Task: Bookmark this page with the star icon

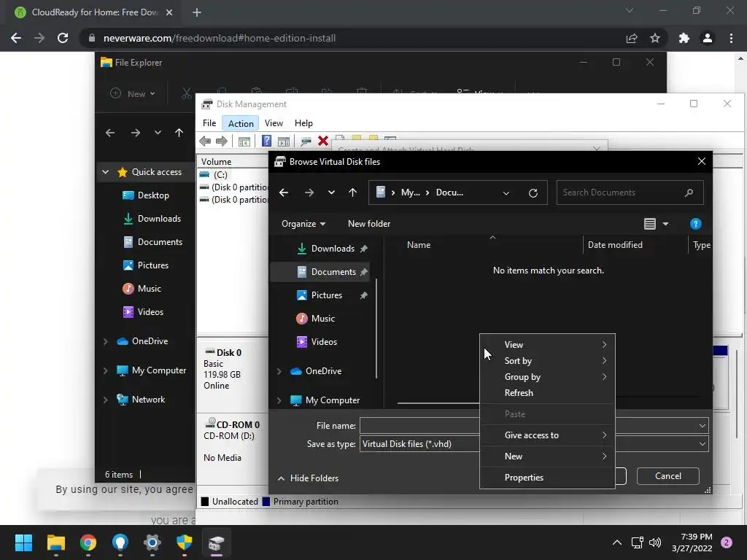Action: [x=655, y=38]
